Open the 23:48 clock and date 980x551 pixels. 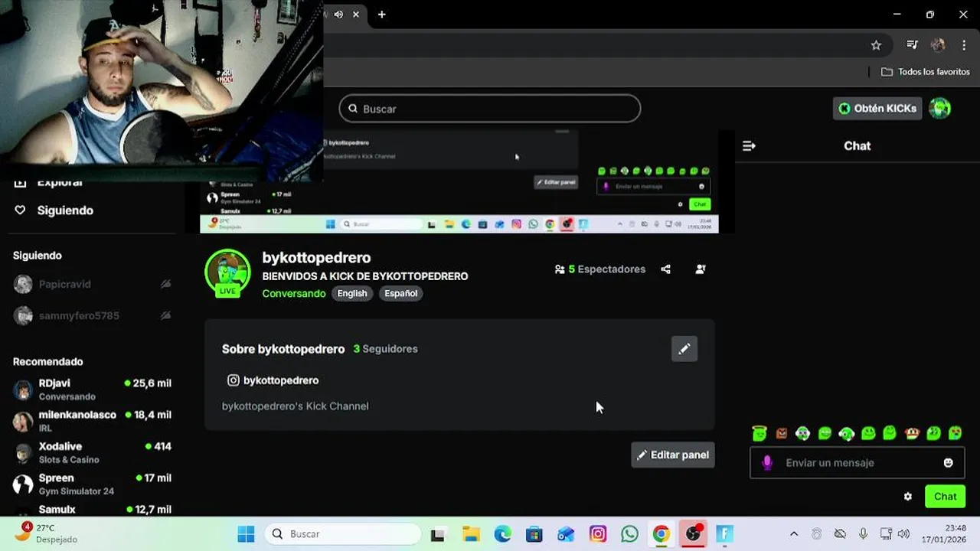click(x=943, y=533)
